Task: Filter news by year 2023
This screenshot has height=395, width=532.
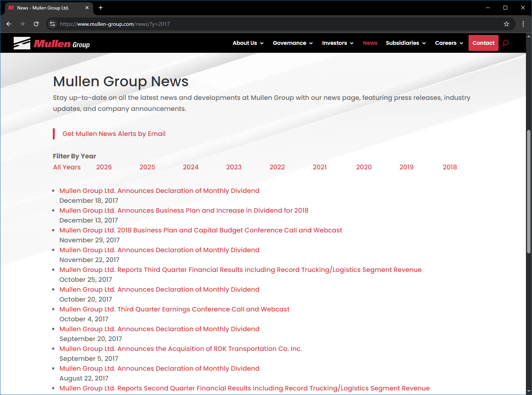Action: (x=234, y=167)
